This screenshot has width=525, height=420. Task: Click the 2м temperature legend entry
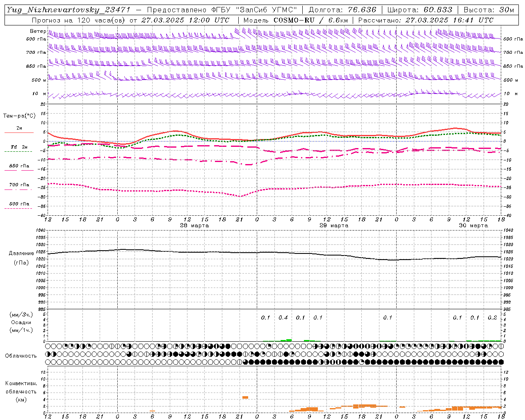pyautogui.click(x=19, y=128)
